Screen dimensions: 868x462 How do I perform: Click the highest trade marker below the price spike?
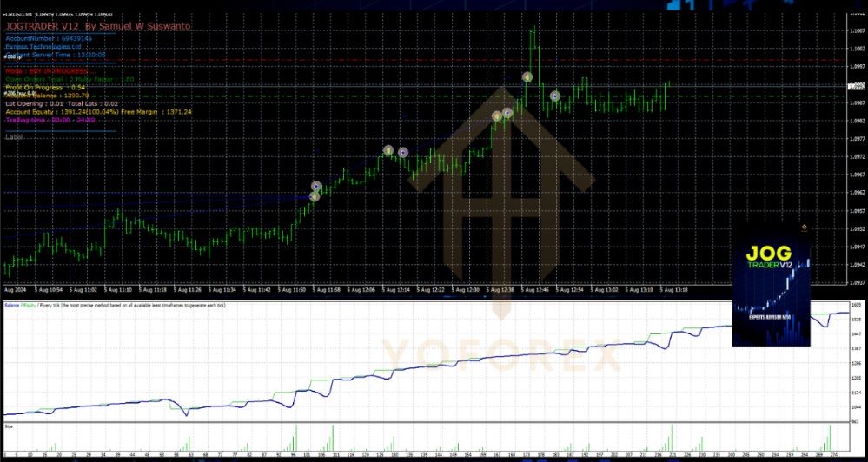pyautogui.click(x=527, y=77)
